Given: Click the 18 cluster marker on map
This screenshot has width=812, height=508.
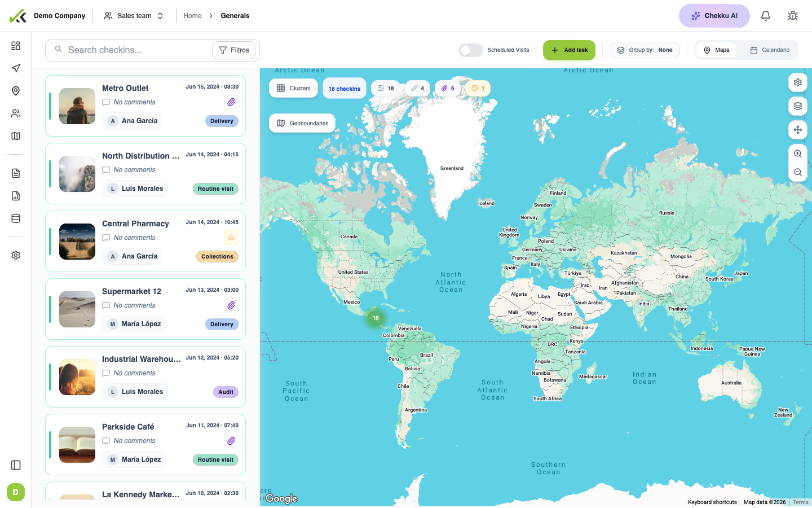Looking at the screenshot, I should click(x=376, y=318).
